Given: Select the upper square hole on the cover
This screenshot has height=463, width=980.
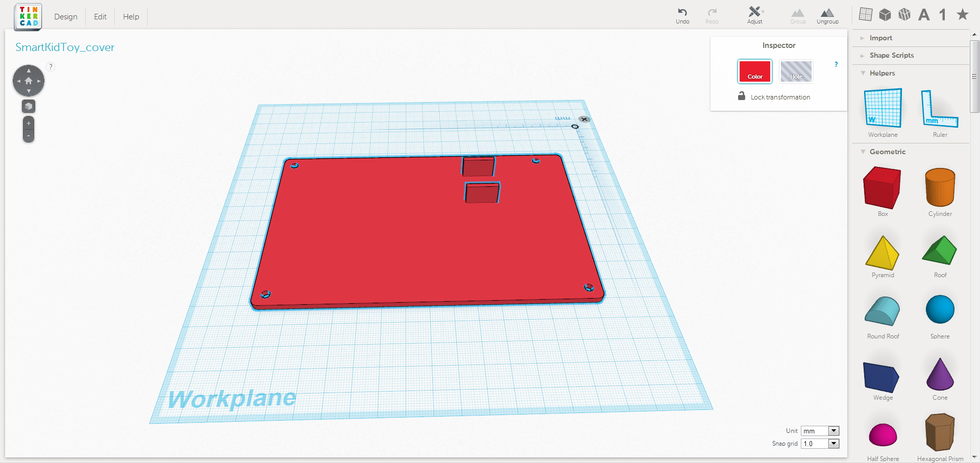Looking at the screenshot, I should click(478, 166).
